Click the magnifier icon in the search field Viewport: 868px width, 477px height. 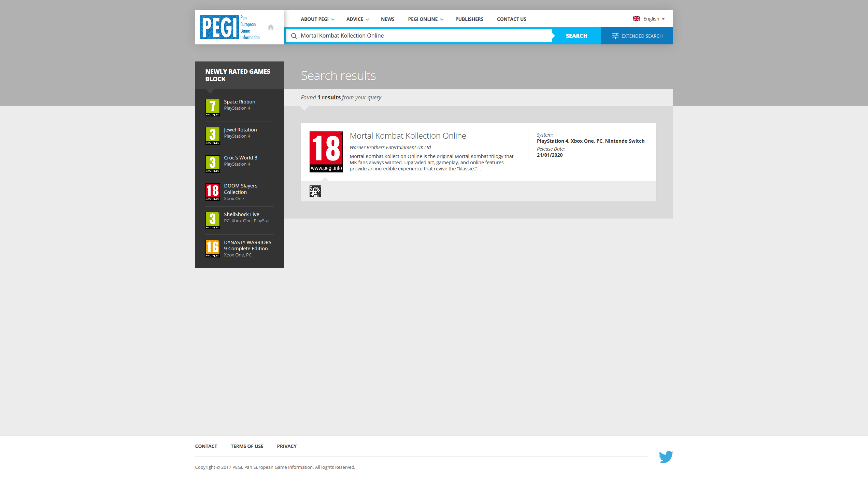click(294, 36)
